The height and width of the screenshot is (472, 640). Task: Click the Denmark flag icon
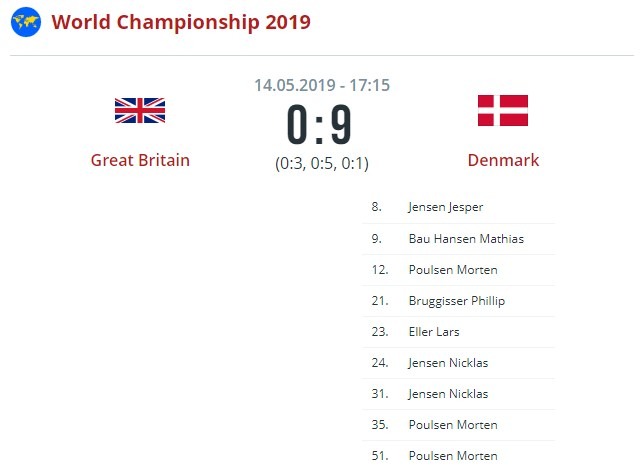(502, 110)
